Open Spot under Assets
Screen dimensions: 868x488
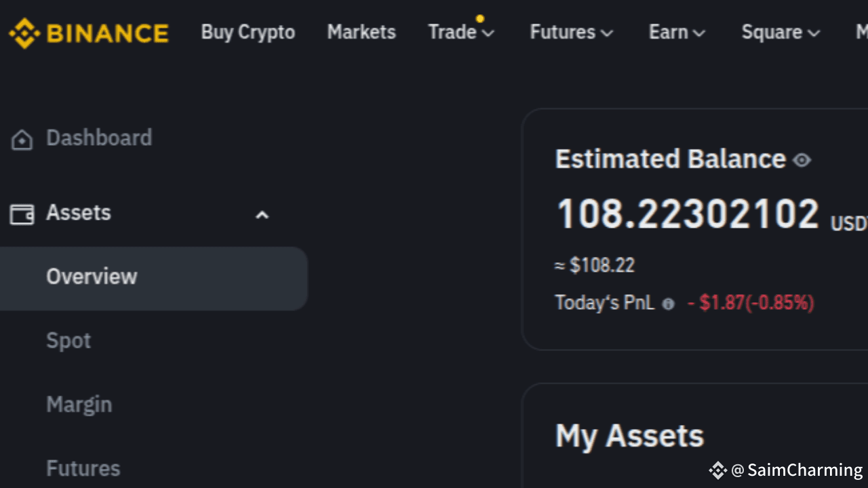click(68, 340)
